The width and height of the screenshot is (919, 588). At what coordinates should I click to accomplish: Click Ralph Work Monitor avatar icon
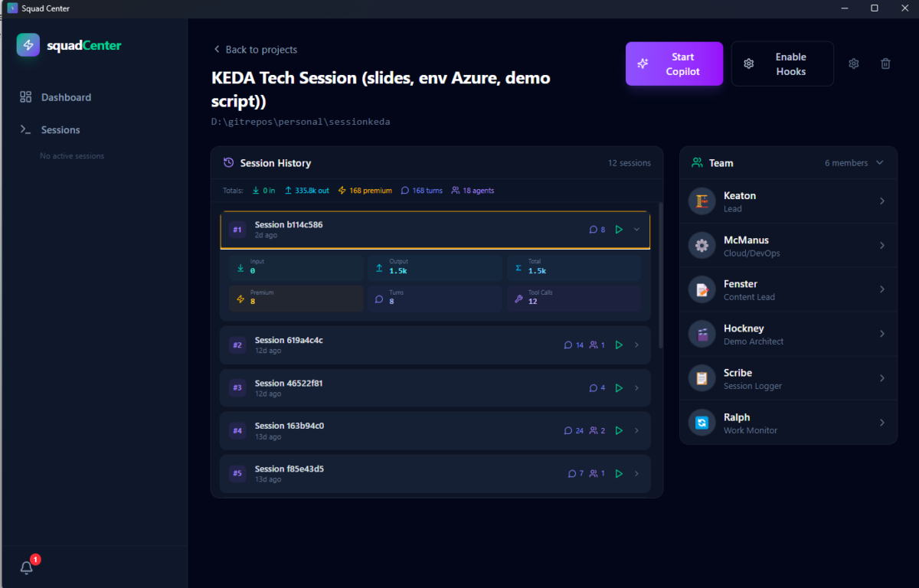pos(702,423)
